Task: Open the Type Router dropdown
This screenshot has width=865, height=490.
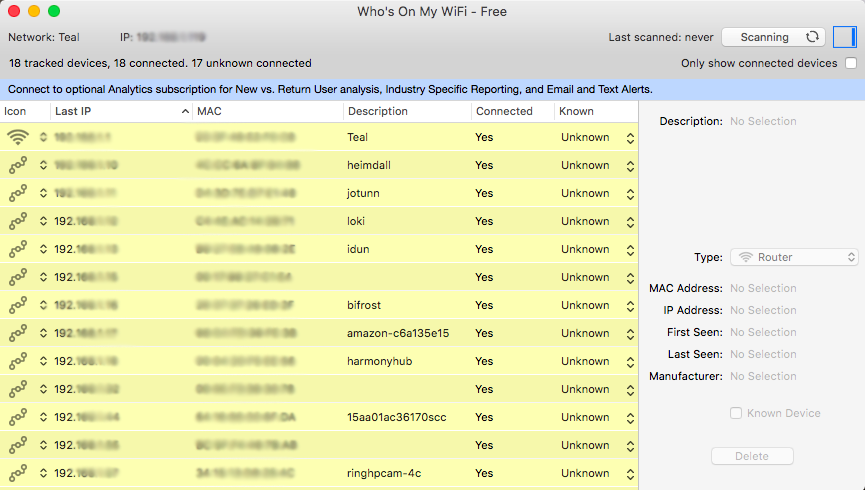Action: tap(794, 257)
